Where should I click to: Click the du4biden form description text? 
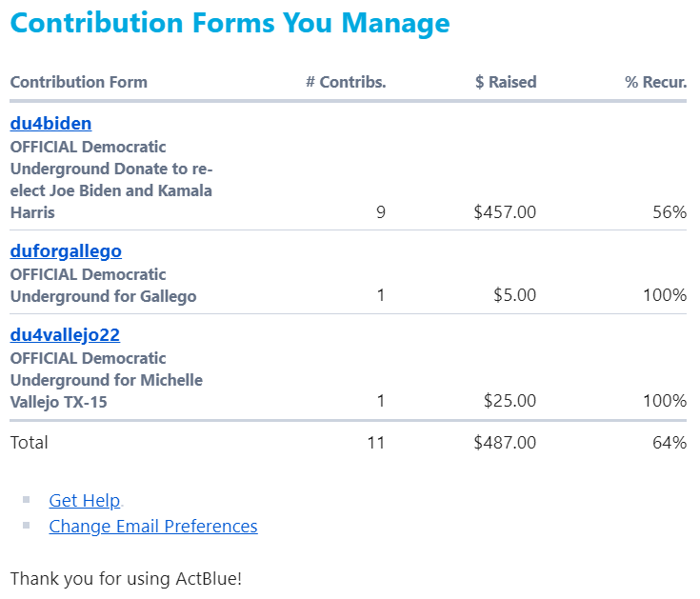110,180
